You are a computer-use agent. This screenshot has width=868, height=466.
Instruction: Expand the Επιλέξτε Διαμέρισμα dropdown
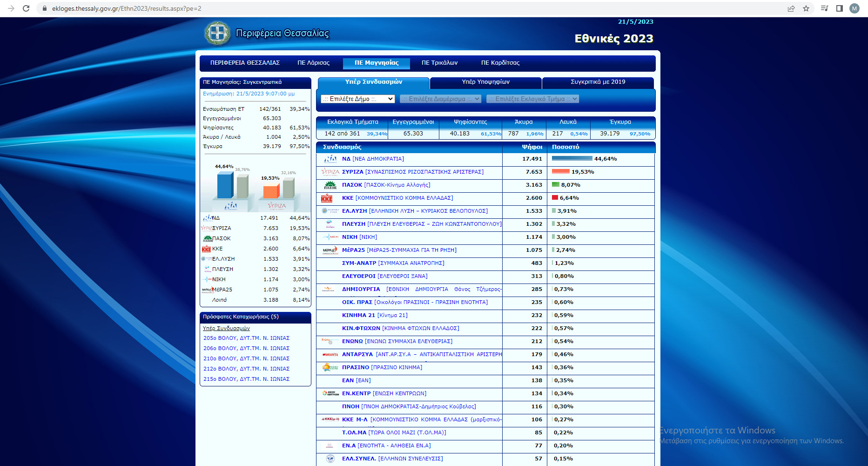pyautogui.click(x=440, y=99)
